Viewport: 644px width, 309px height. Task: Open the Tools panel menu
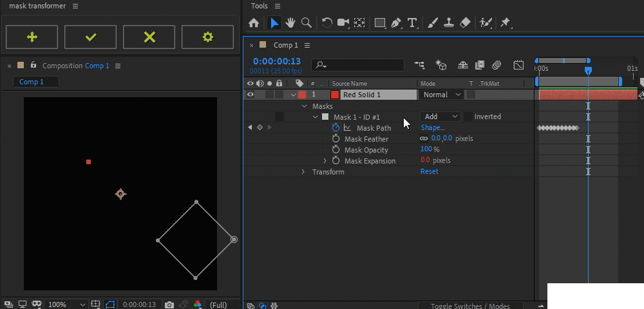[x=278, y=6]
